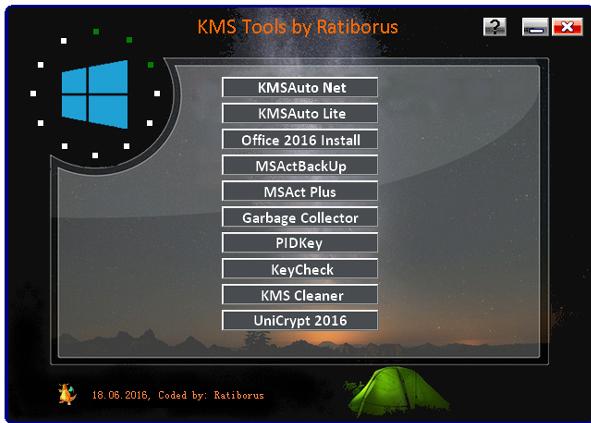This screenshot has width=591, height=423.
Task: Open Garbage Collector tool
Action: click(x=300, y=218)
